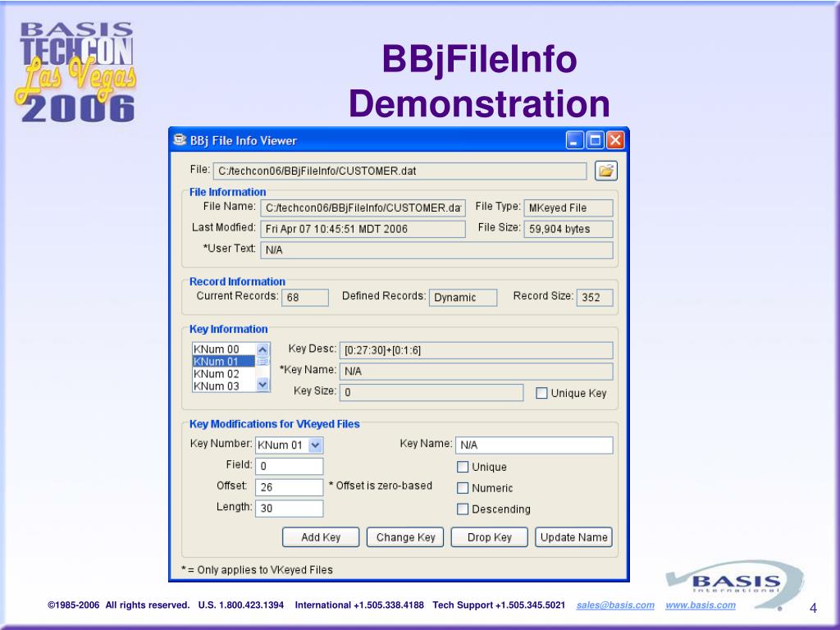This screenshot has height=630, width=840.
Task: Open the Key Number dropdown
Action: 316,445
